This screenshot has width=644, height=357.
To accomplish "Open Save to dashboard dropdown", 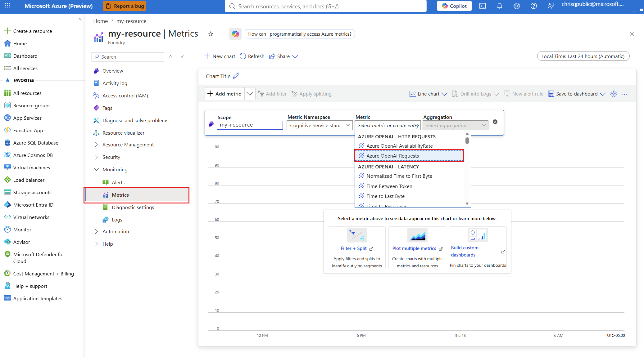I will pos(577,94).
